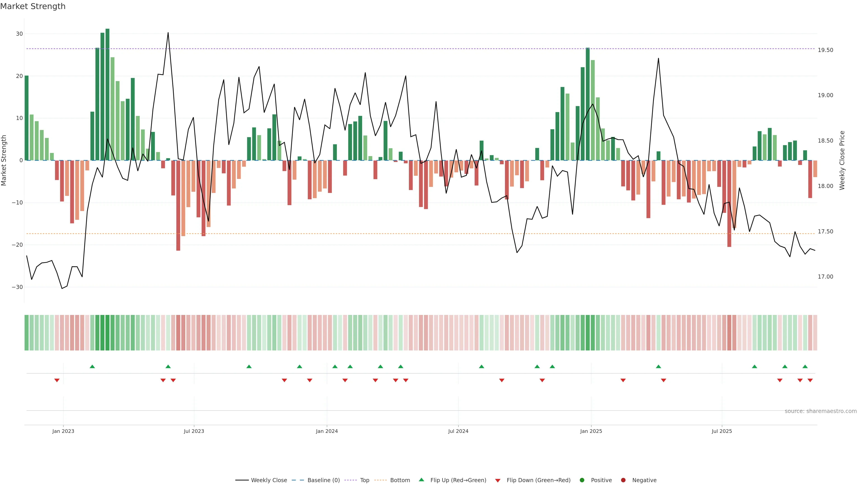Click the Jul 2025 x-axis label
Image resolution: width=868 pixels, height=488 pixels.
[x=722, y=431]
